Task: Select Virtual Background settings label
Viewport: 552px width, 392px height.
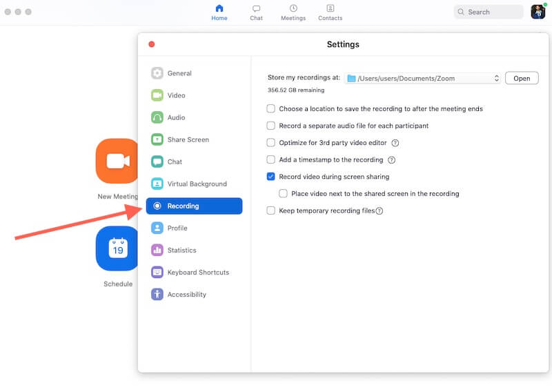Action: [x=197, y=184]
